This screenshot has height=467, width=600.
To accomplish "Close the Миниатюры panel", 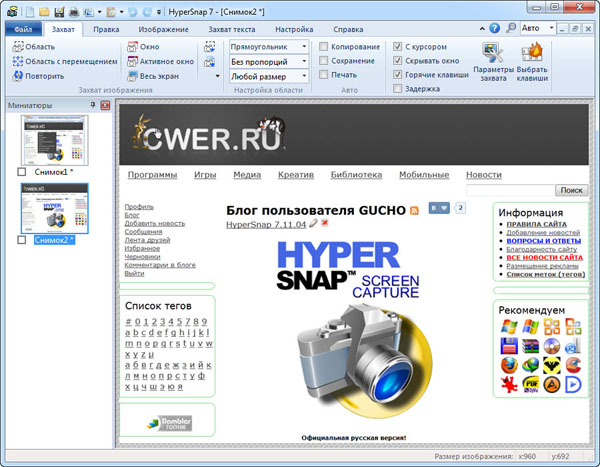I will [x=106, y=105].
